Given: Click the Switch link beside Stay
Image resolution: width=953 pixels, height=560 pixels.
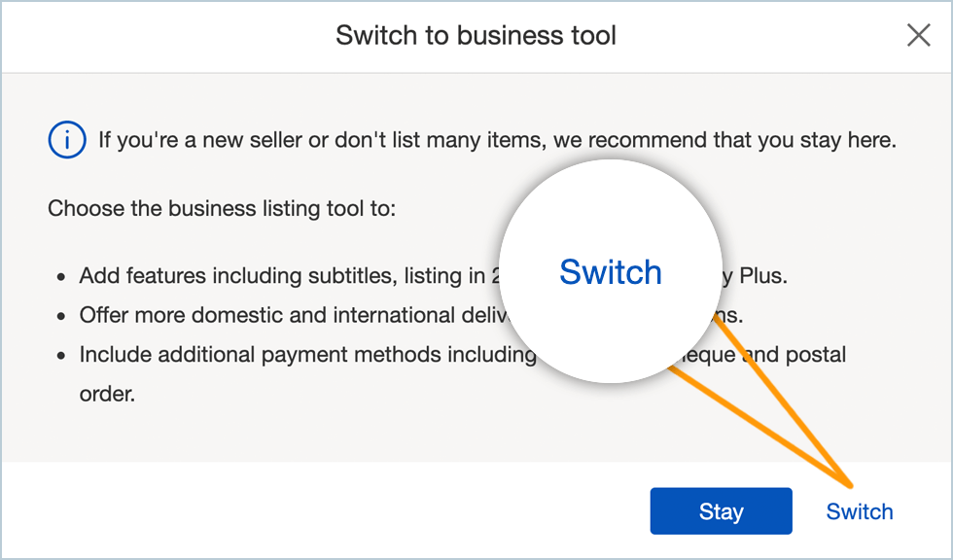Looking at the screenshot, I should pyautogui.click(x=859, y=511).
